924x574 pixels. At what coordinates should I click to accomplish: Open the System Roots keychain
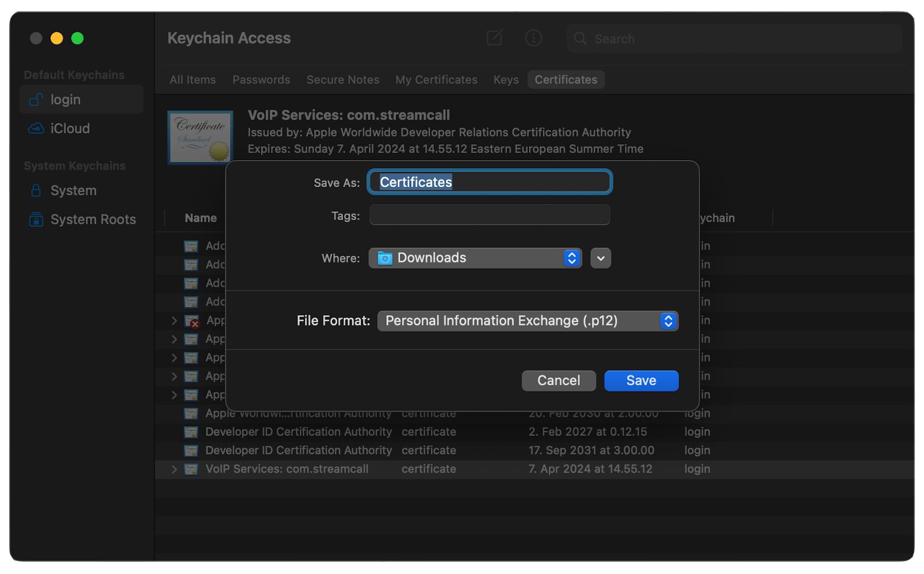click(x=92, y=219)
